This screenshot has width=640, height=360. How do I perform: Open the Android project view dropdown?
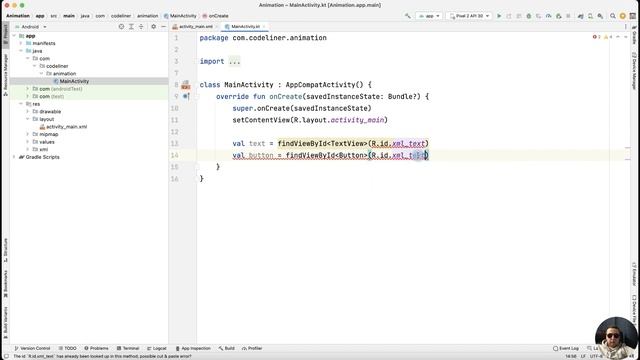(x=31, y=27)
